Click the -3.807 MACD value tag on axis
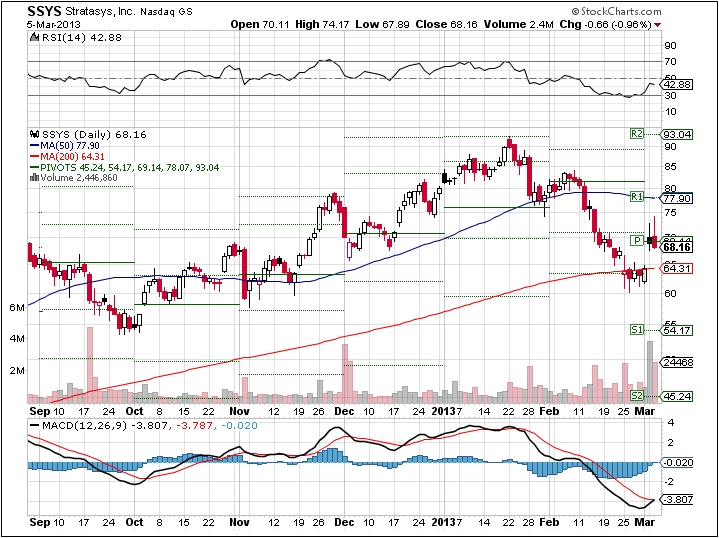 [678, 499]
